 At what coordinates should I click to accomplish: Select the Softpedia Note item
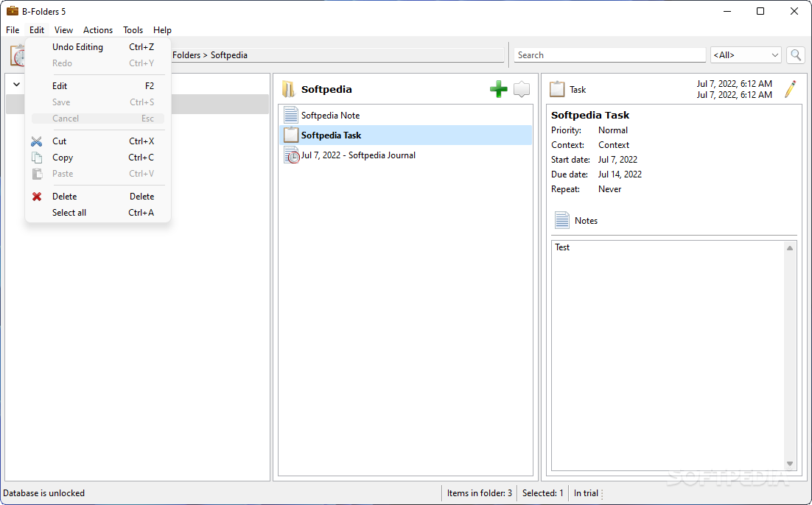pos(405,115)
